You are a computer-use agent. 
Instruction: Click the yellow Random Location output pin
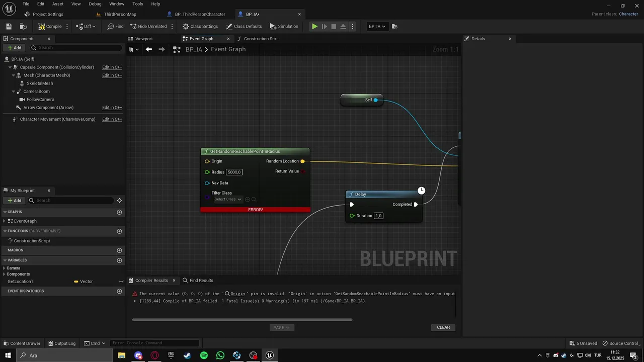(302, 161)
